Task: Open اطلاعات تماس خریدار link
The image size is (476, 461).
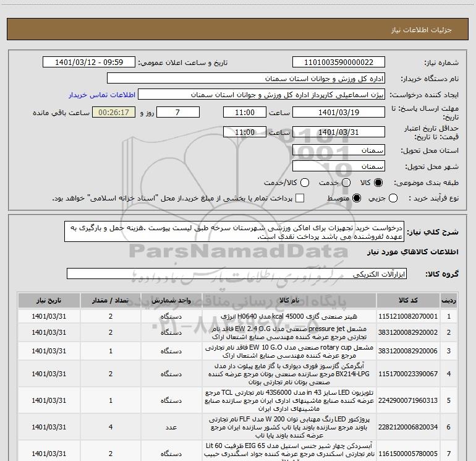Action: point(102,95)
